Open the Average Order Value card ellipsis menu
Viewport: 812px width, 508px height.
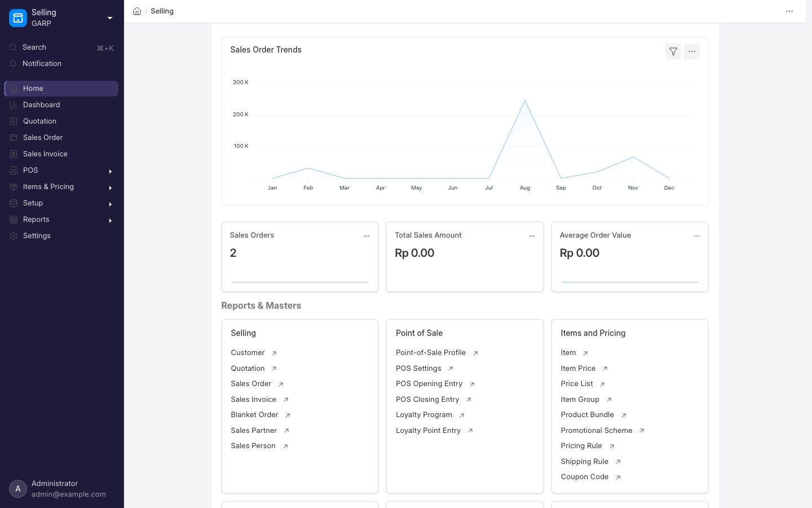[x=697, y=236]
